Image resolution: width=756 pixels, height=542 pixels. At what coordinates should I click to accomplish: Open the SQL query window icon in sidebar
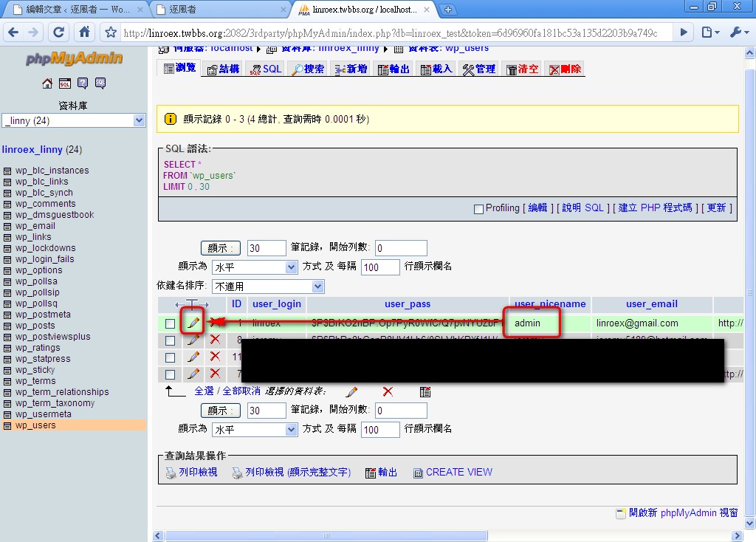[65, 83]
